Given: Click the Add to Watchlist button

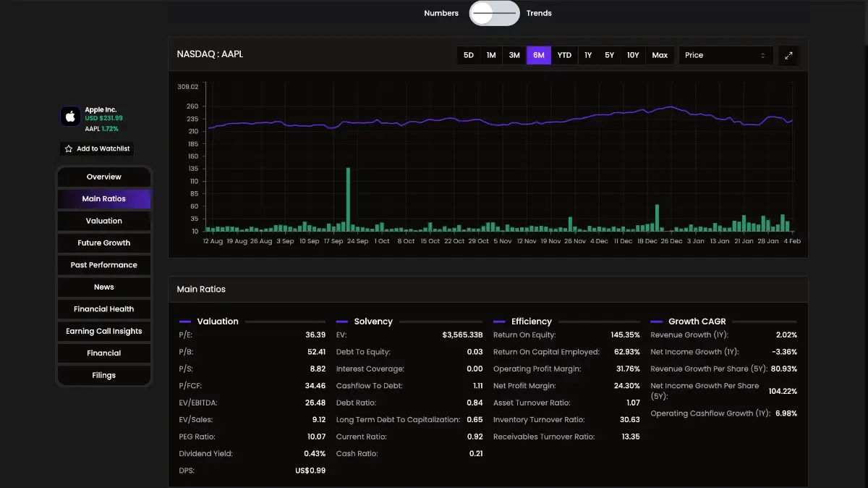Looking at the screenshot, I should pos(97,149).
